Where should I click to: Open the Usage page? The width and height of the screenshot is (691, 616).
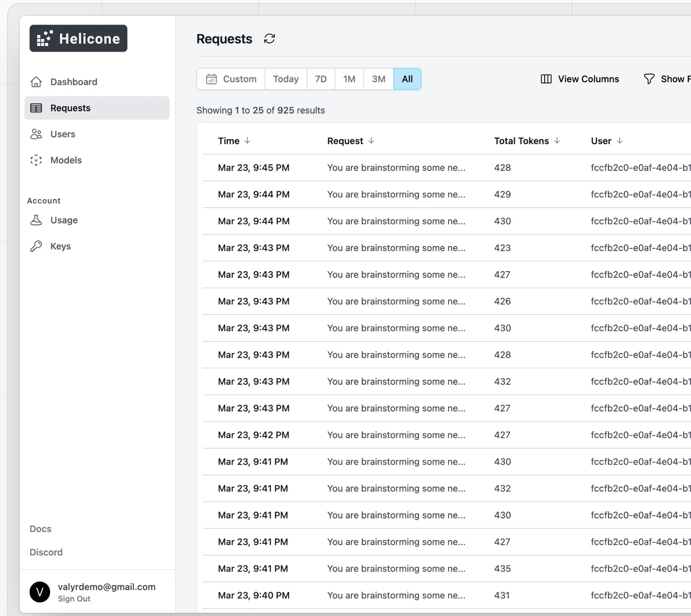point(97,220)
